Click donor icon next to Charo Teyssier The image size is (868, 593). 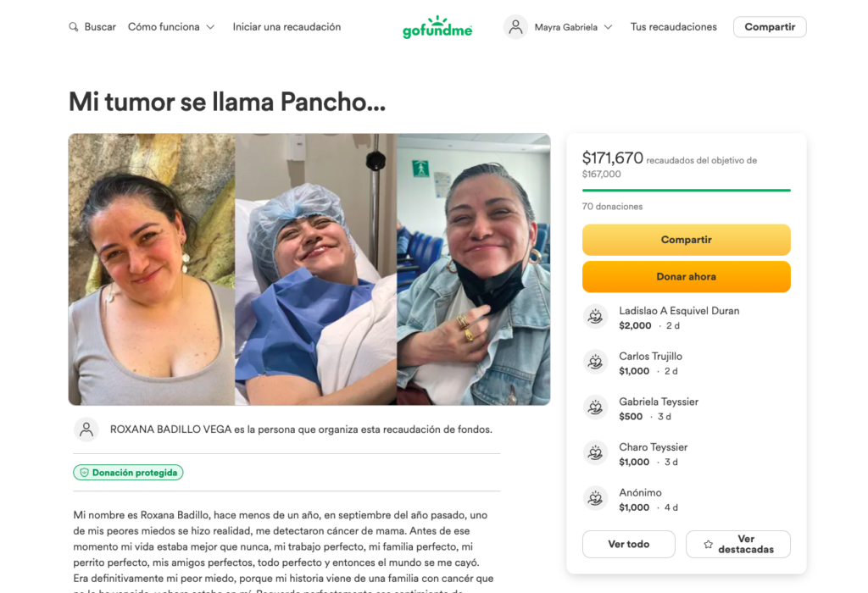[x=596, y=452]
